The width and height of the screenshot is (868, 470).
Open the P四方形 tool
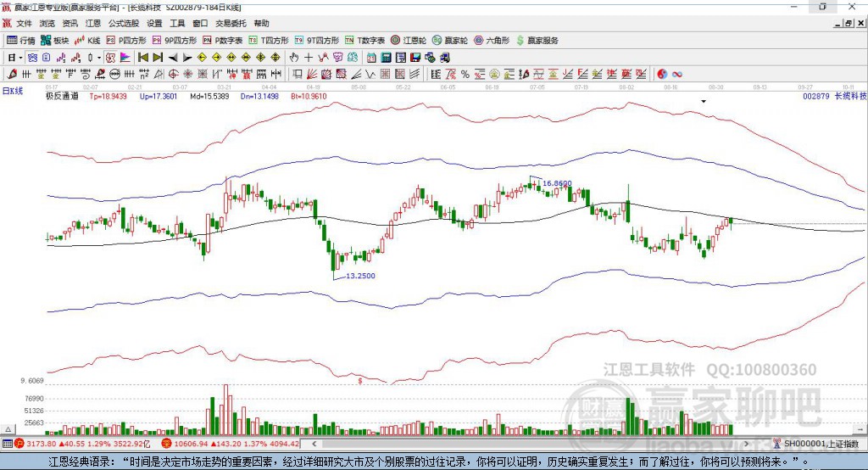126,41
